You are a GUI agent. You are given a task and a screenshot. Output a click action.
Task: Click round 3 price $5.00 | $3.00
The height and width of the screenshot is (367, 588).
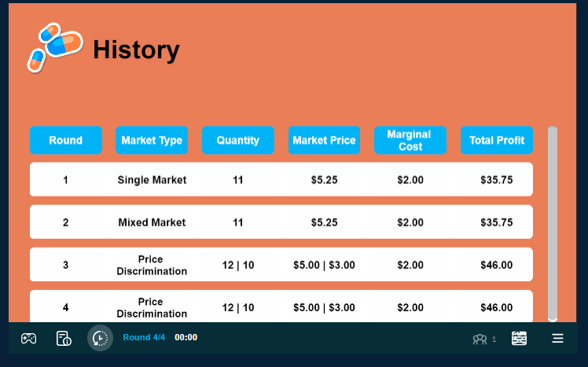(325, 265)
